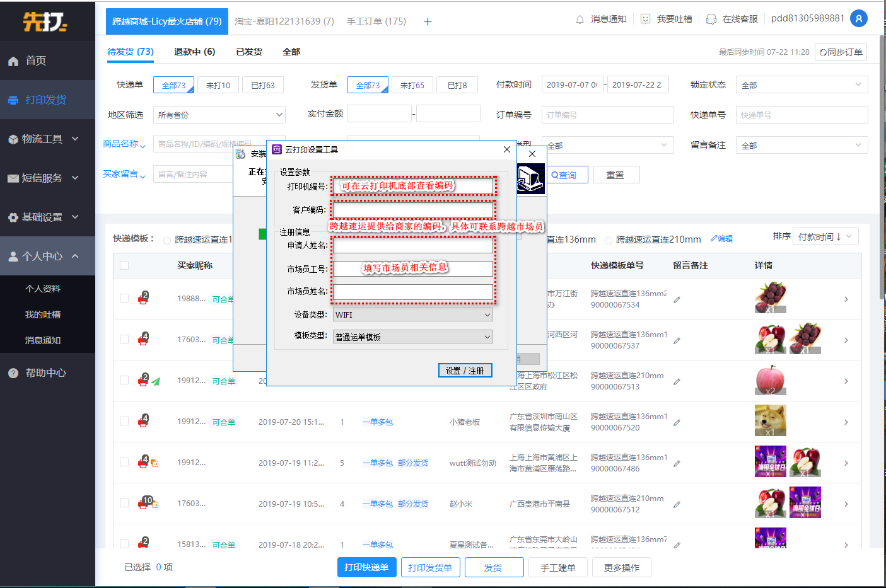Open 我要吐槽 feedback

point(667,20)
